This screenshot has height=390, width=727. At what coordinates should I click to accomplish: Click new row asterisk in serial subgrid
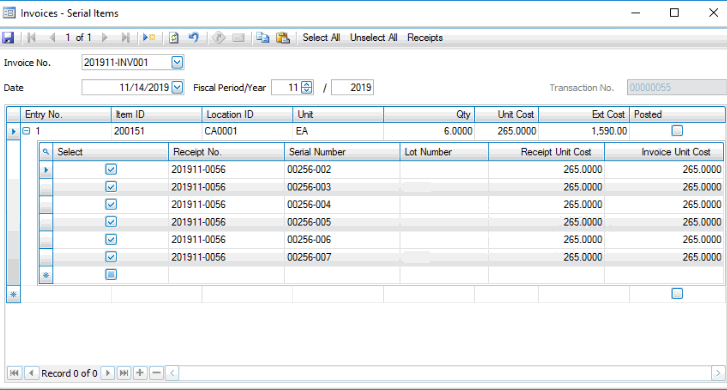pos(45,275)
